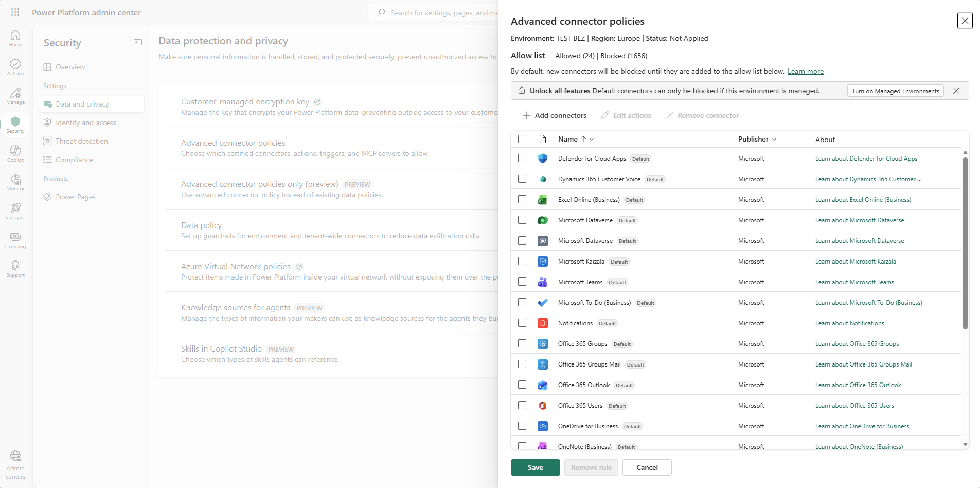The width and height of the screenshot is (980, 488).
Task: Open the Publisher column filter dropdown
Action: click(x=774, y=139)
